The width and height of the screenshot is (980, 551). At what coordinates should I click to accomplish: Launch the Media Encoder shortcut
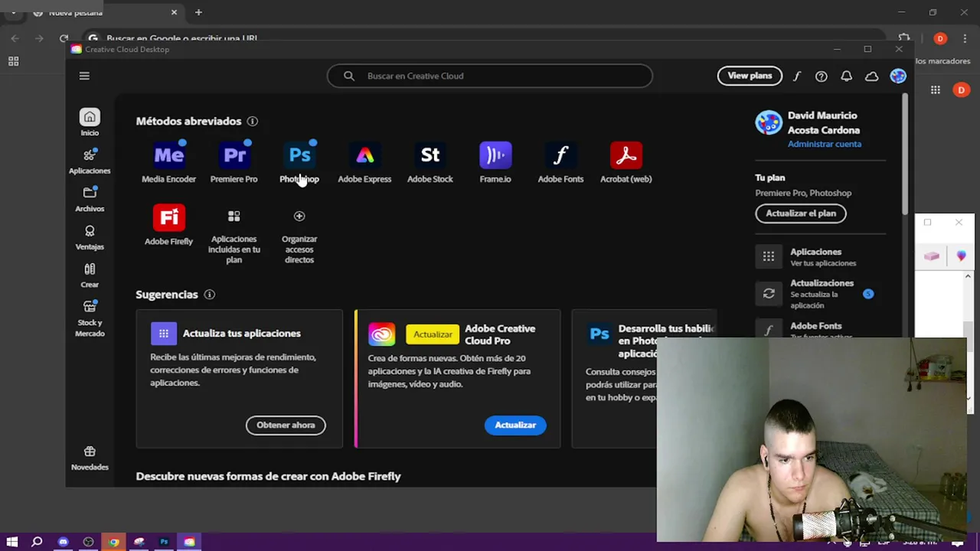(x=168, y=162)
